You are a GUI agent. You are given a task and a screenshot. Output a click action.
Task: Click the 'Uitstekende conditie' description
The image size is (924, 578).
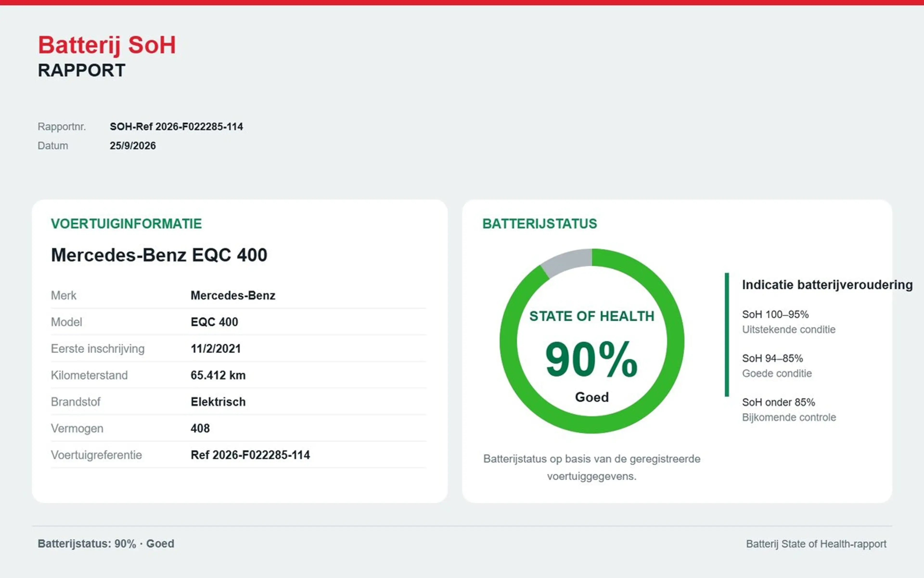(x=789, y=329)
